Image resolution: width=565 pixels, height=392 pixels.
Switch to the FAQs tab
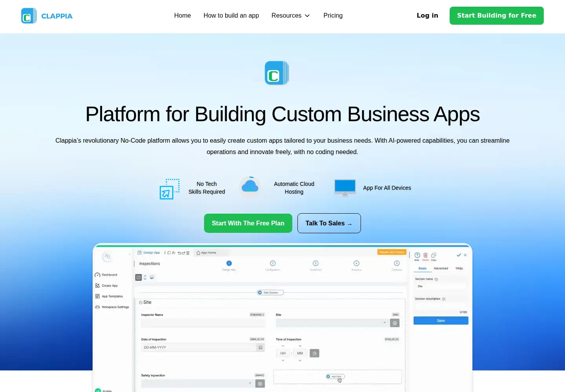(x=459, y=269)
